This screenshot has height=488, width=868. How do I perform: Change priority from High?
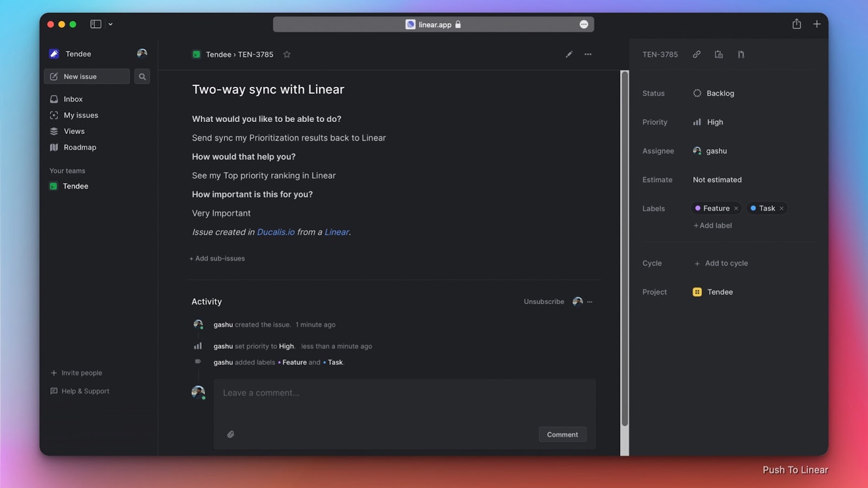point(708,122)
